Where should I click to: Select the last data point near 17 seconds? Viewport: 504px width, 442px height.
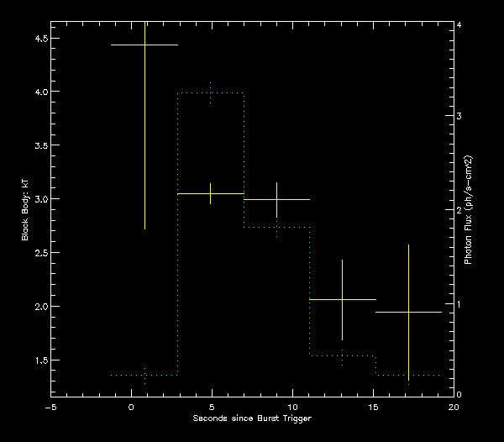(x=408, y=312)
